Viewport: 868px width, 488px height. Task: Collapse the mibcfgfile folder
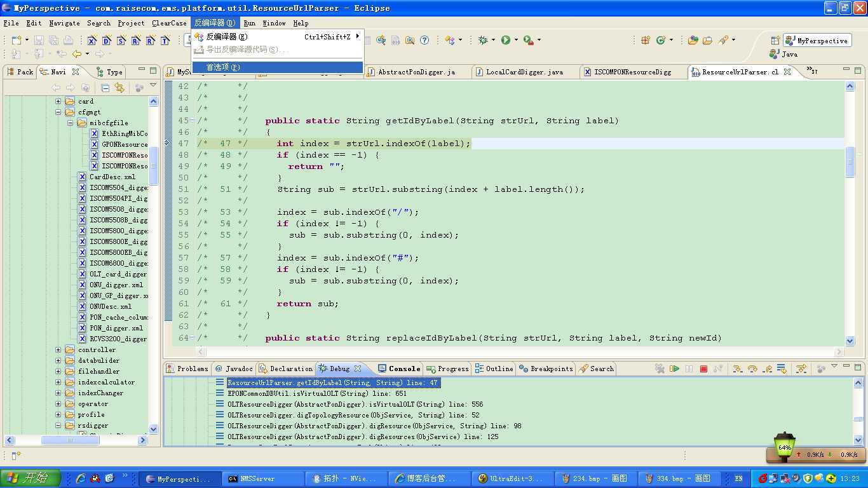71,123
